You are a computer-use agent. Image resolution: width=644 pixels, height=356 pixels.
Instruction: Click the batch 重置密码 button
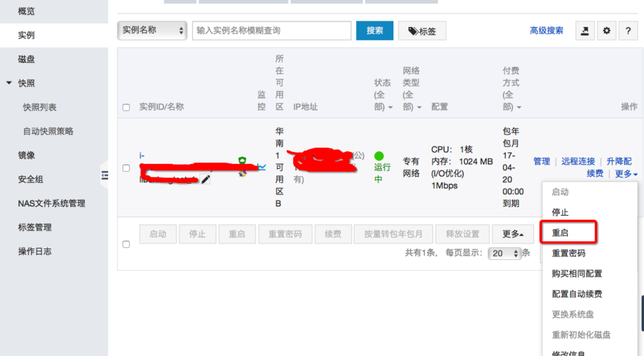click(285, 234)
